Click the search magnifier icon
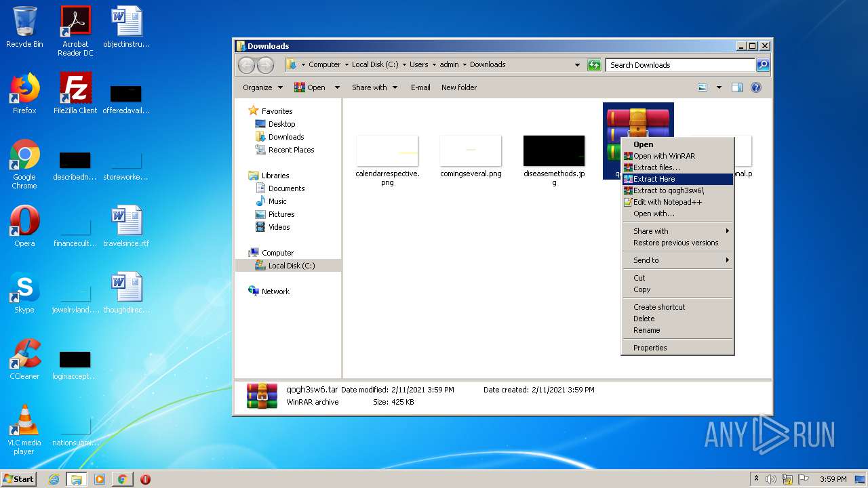The image size is (868, 488). [763, 65]
